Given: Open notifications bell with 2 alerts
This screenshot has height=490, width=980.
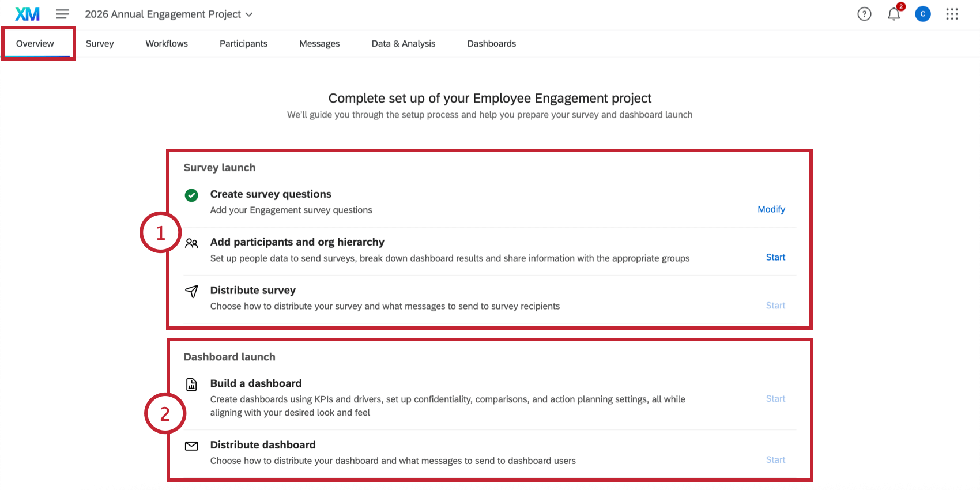Looking at the screenshot, I should coord(894,14).
